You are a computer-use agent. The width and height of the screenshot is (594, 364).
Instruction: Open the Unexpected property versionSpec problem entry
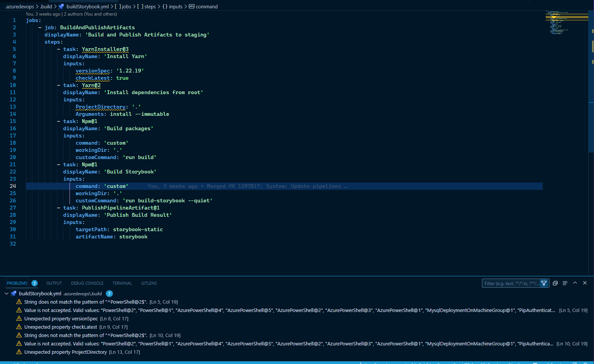click(x=61, y=318)
